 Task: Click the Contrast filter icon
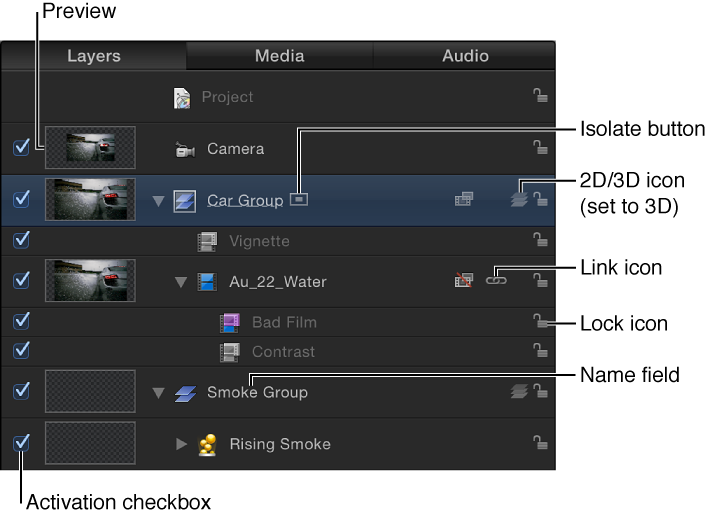click(230, 352)
